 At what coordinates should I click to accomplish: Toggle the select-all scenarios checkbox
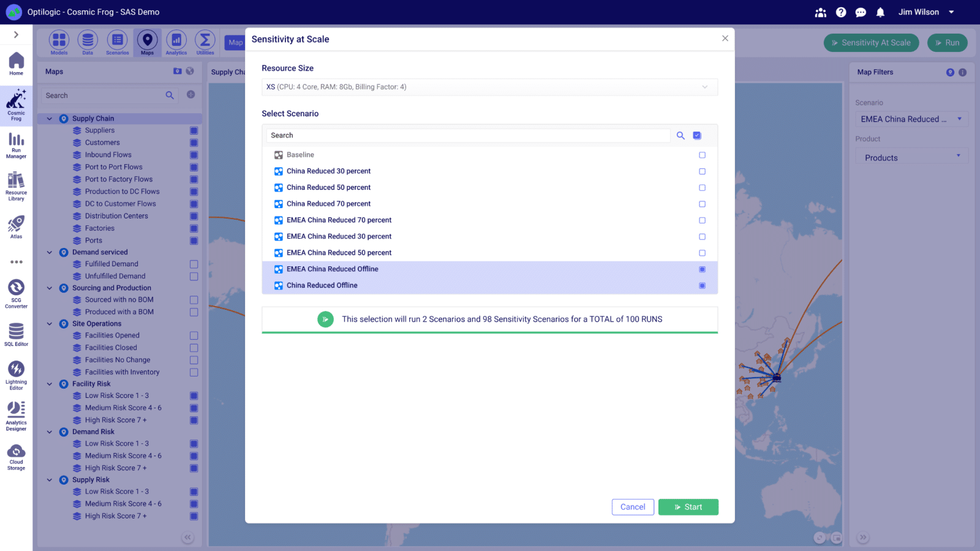[697, 135]
